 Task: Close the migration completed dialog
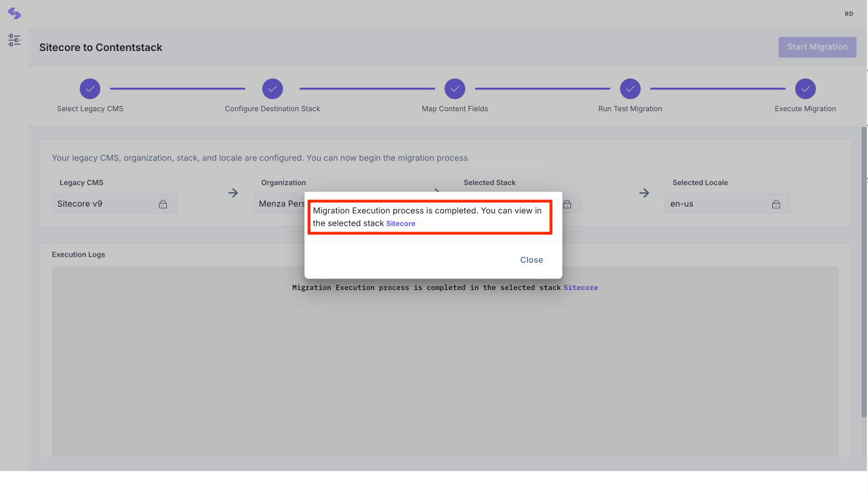pos(531,260)
